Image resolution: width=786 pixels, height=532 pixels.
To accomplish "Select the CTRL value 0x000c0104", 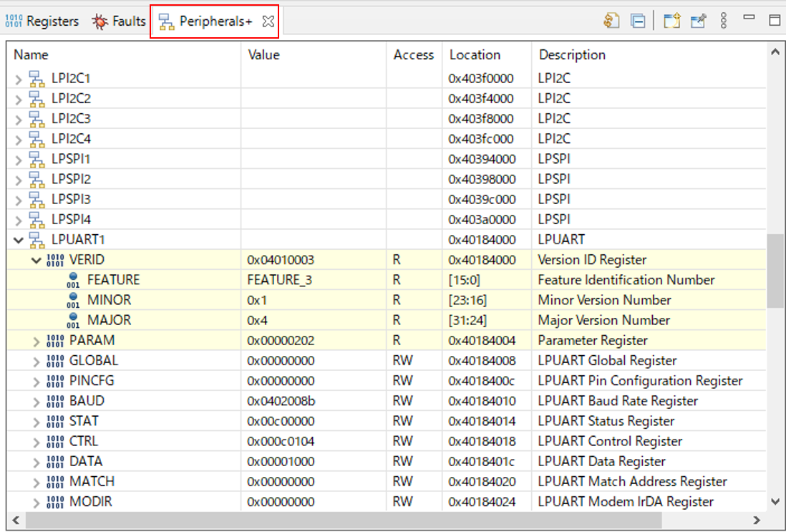I will (x=281, y=441).
